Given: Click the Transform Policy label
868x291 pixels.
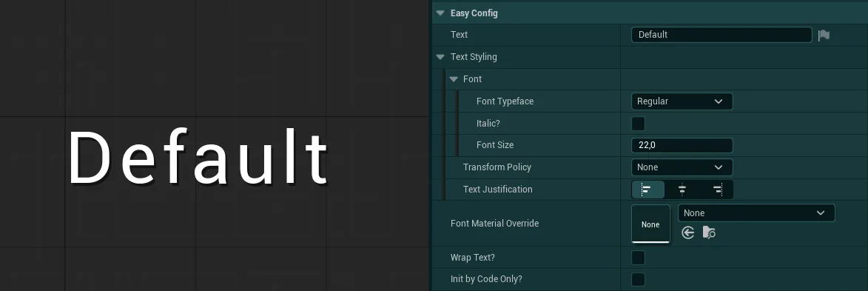Looking at the screenshot, I should (x=497, y=167).
